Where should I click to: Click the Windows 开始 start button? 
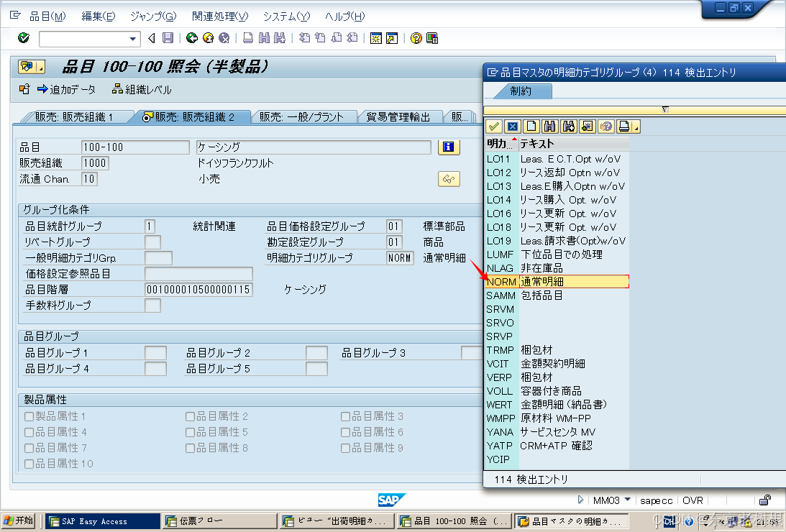[18, 521]
